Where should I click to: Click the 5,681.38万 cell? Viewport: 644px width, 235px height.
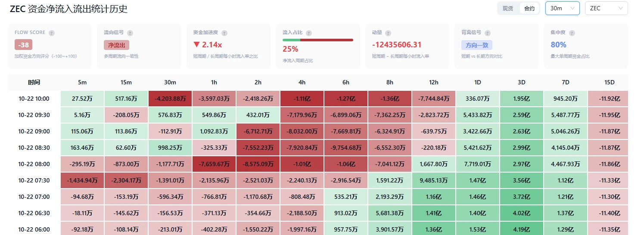point(390,213)
